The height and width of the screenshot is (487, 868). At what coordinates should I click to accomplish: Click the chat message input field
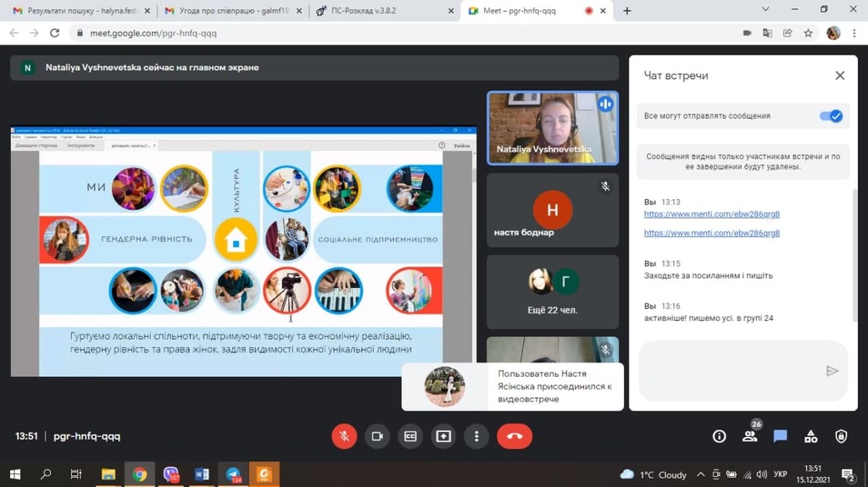click(x=729, y=371)
